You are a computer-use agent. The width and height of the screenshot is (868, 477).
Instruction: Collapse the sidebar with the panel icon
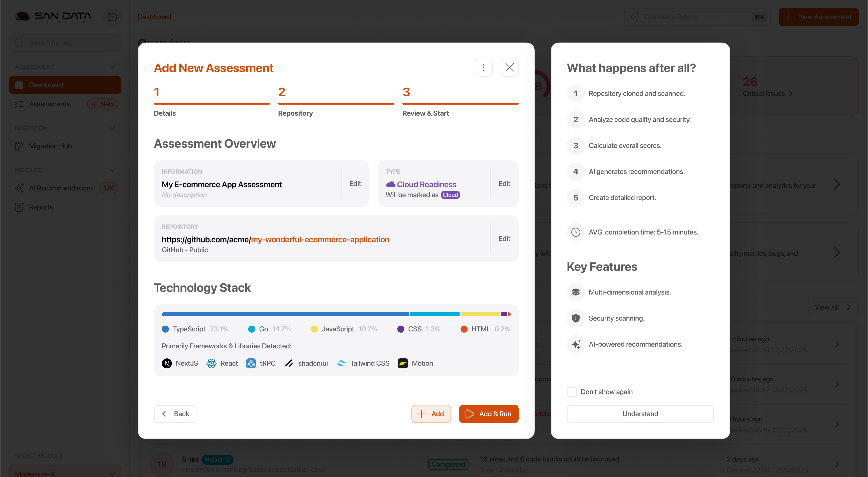pos(112,17)
